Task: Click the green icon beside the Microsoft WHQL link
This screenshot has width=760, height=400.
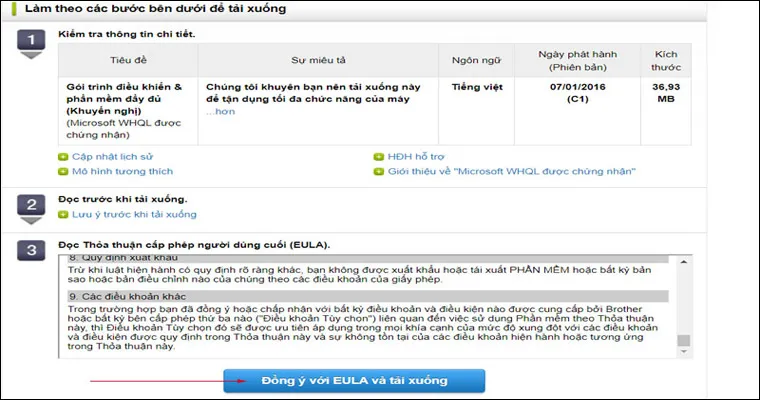Action: [x=379, y=171]
